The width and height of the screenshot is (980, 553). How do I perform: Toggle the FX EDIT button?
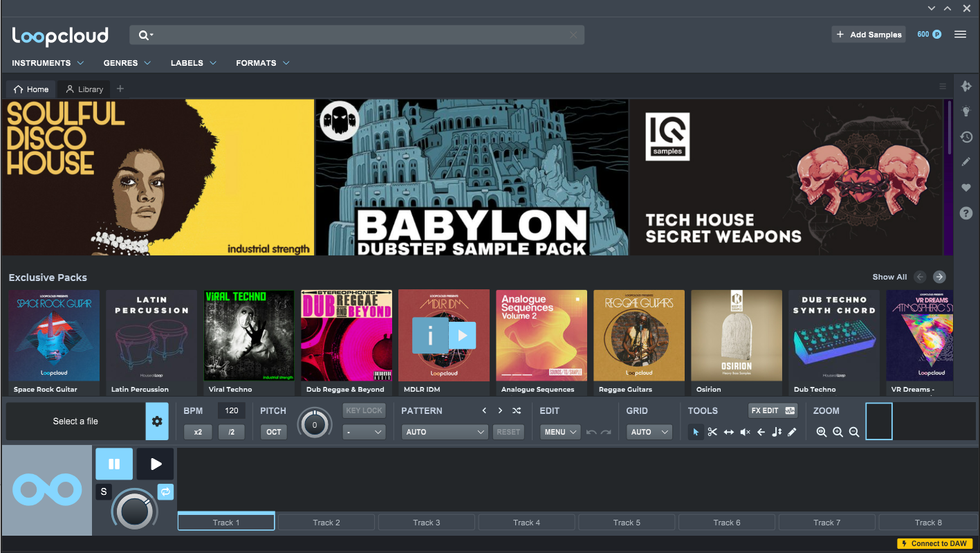773,410
